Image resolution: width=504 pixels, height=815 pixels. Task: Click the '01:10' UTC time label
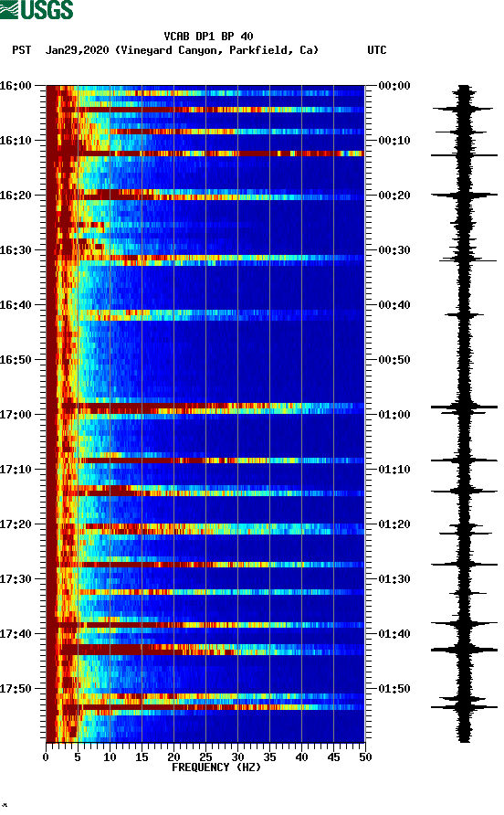pyautogui.click(x=394, y=470)
